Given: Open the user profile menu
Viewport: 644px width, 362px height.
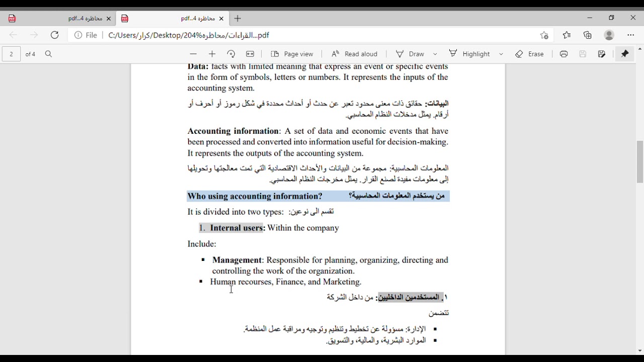Looking at the screenshot, I should 609,35.
